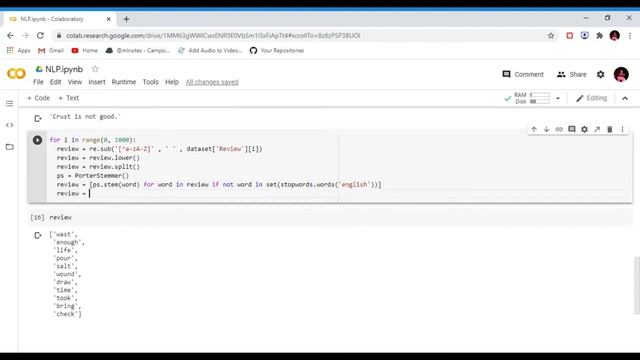This screenshot has height=360, width=640.
Task: Reload the browser page
Action: coord(40,36)
